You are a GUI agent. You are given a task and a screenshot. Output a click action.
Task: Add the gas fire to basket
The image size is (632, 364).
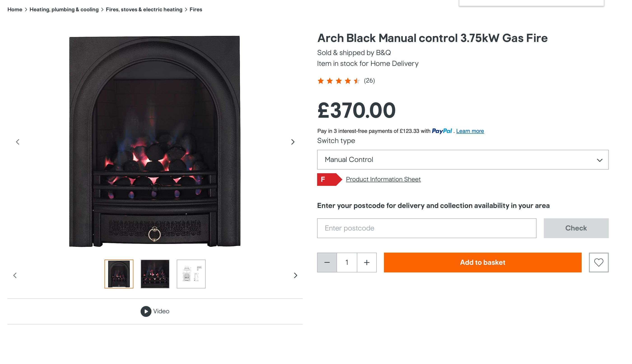point(482,262)
